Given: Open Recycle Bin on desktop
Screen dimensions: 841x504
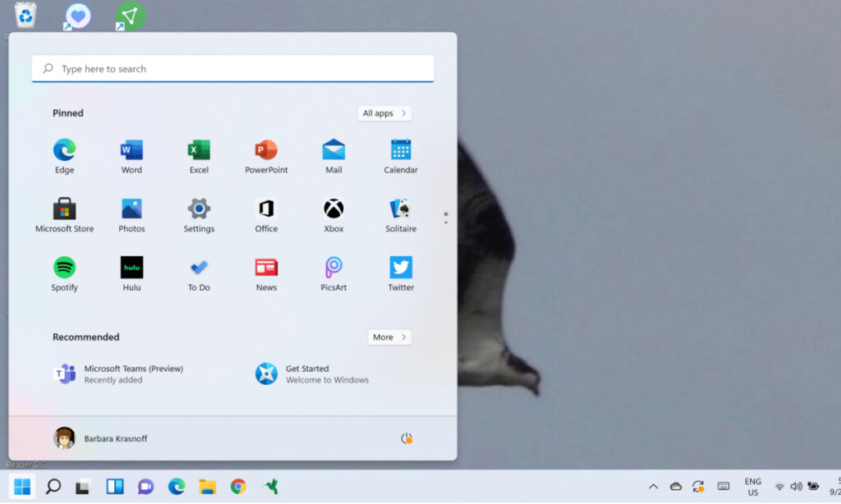Looking at the screenshot, I should (x=25, y=15).
